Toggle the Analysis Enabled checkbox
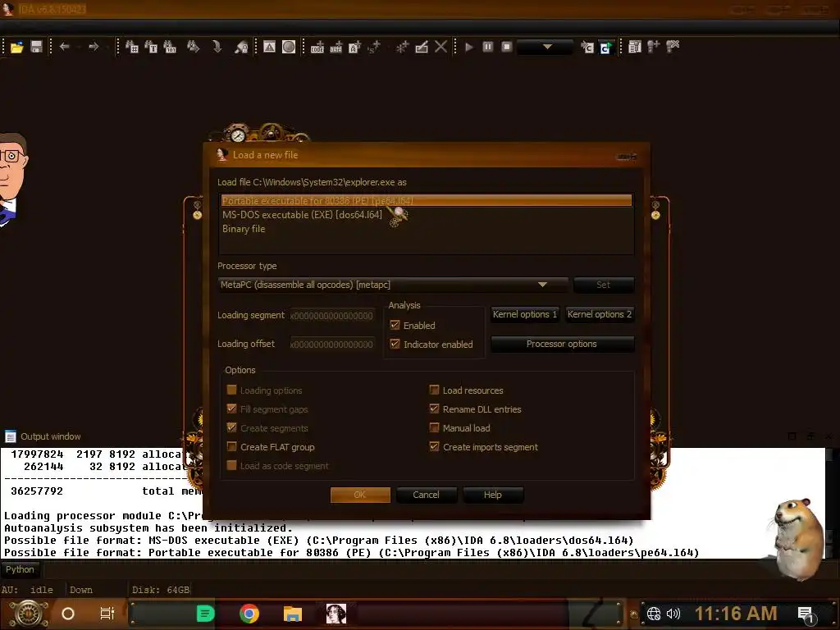The width and height of the screenshot is (840, 630). point(395,325)
